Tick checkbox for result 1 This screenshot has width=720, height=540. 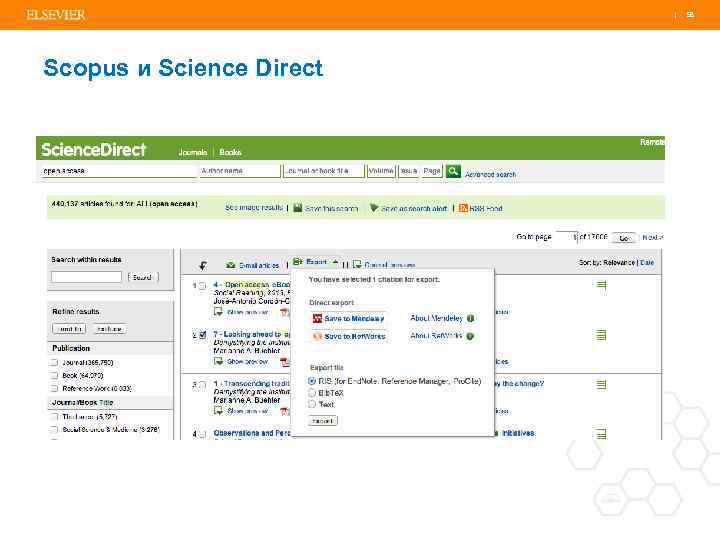[202, 286]
